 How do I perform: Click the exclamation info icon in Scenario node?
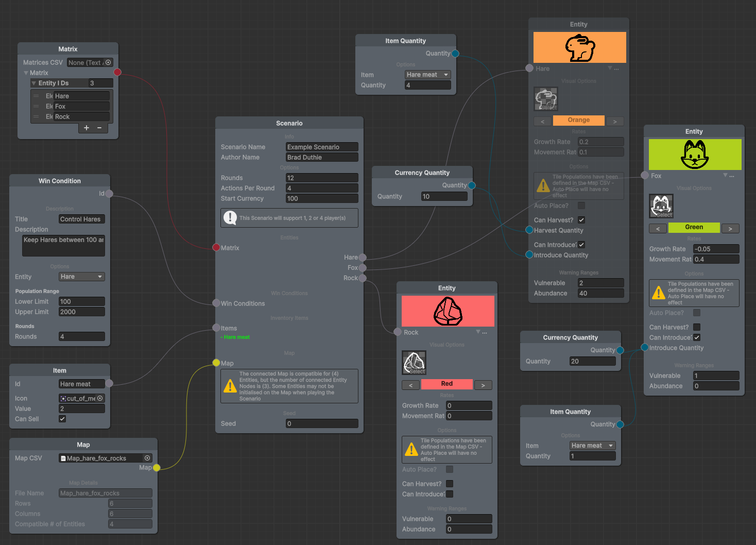[230, 217]
